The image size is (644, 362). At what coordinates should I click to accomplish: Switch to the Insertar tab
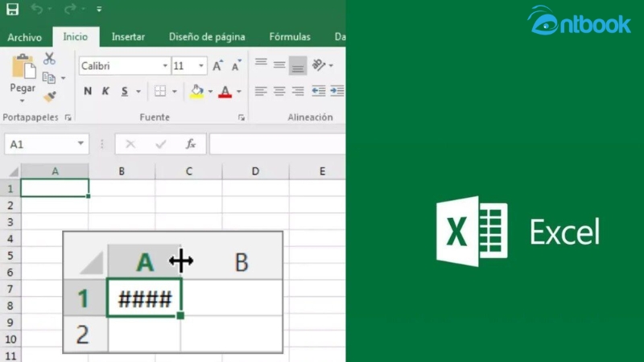coord(128,37)
